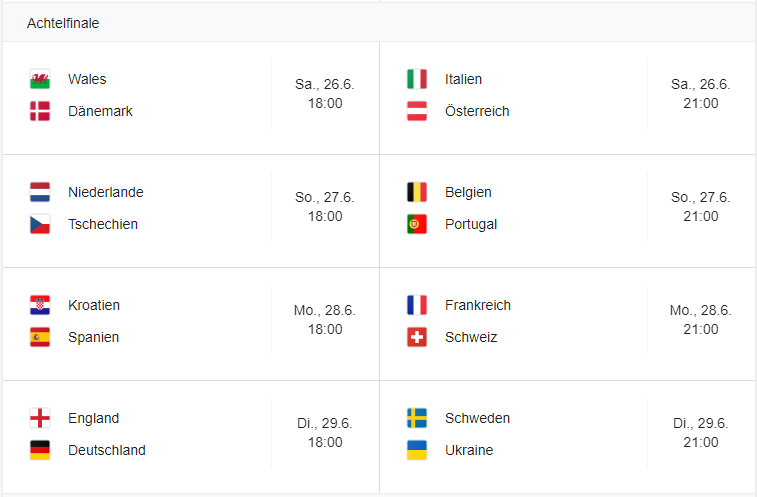Screen dimensions: 757x497
Task: Click the Dänemark flag icon
Action: pos(40,111)
